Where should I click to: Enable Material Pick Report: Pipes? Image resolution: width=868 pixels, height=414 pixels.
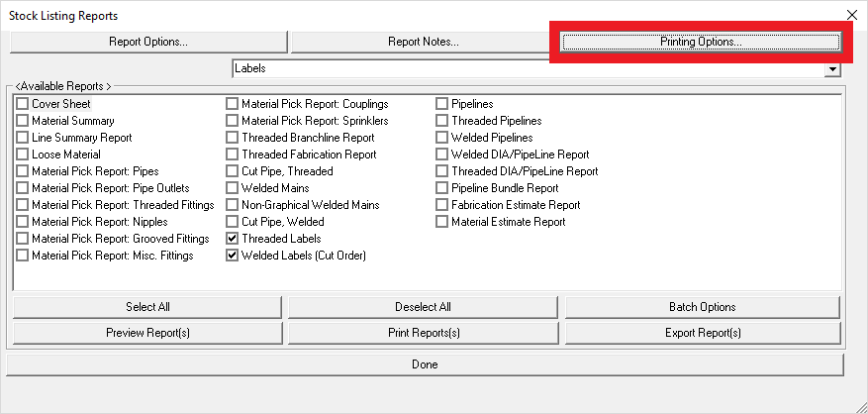[22, 171]
